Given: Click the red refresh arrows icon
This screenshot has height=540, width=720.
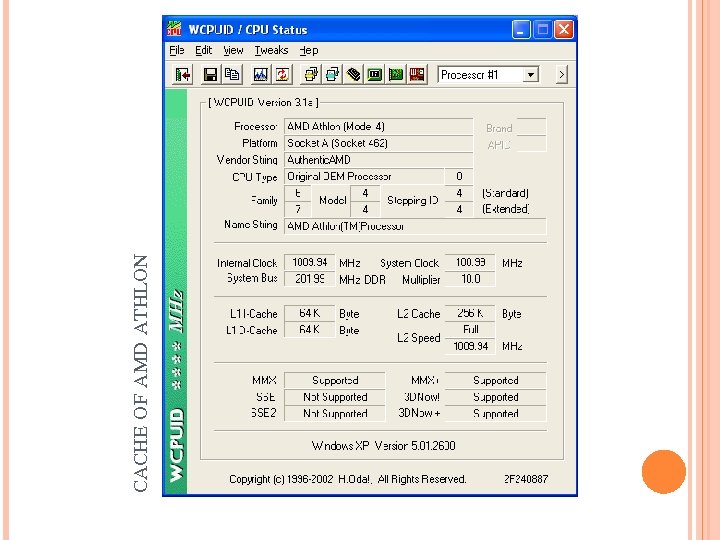Looking at the screenshot, I should click(282, 75).
